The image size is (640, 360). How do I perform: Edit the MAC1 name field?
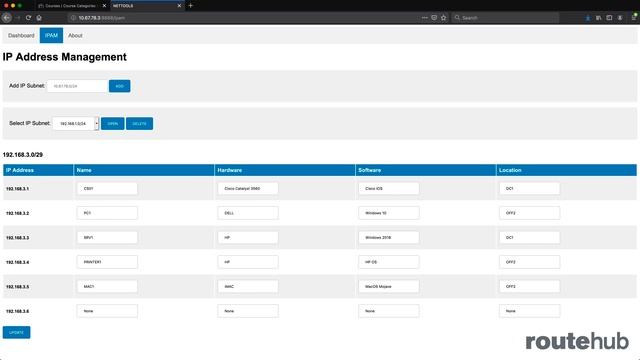click(107, 287)
